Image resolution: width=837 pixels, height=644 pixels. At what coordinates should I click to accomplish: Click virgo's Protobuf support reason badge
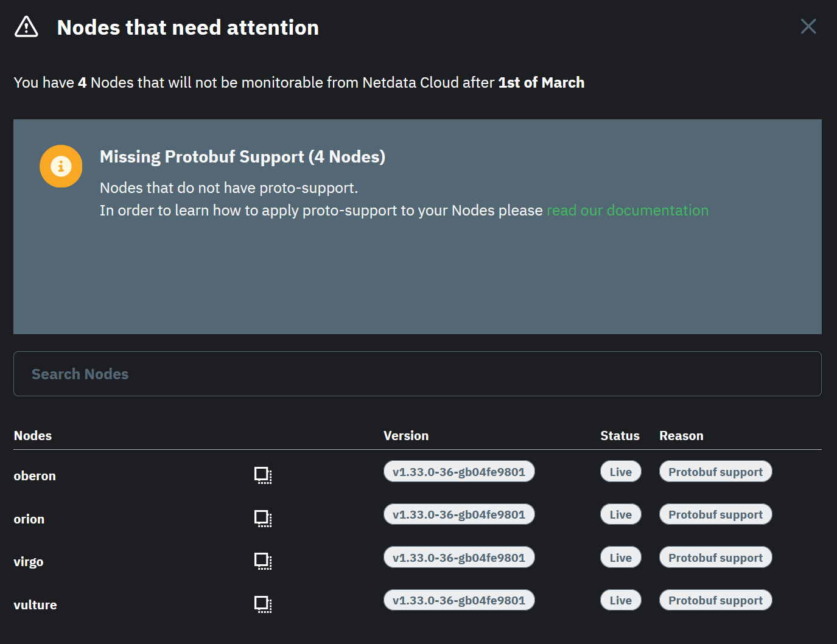(x=715, y=557)
